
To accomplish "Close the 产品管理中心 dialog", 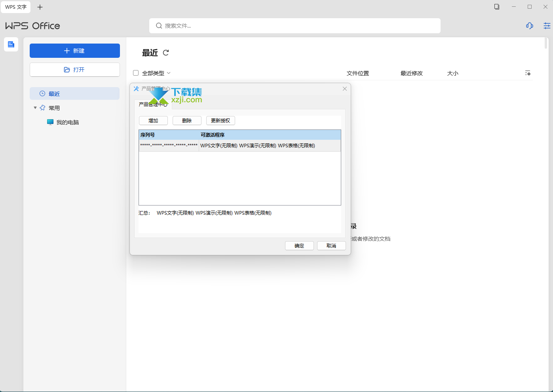I will [x=345, y=89].
